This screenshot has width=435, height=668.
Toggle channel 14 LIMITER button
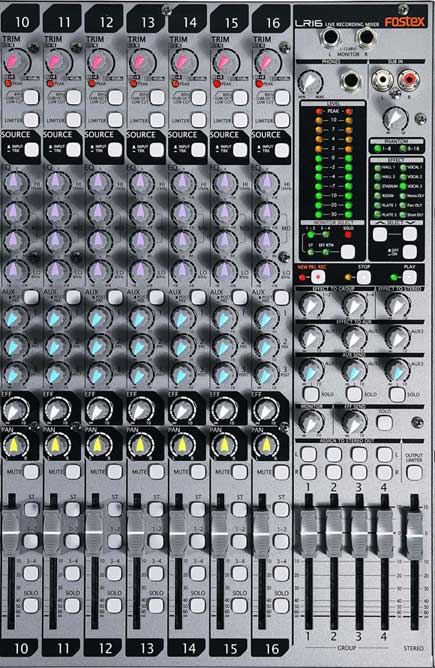[x=199, y=120]
